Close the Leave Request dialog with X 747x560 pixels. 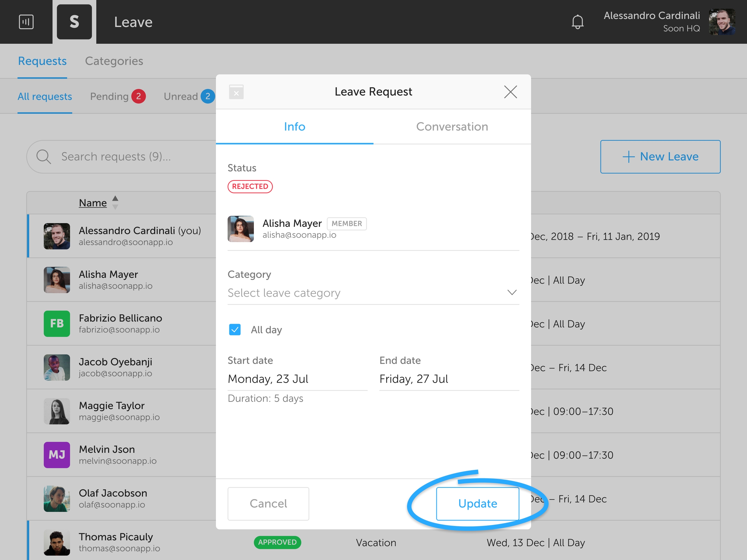pos(510,92)
